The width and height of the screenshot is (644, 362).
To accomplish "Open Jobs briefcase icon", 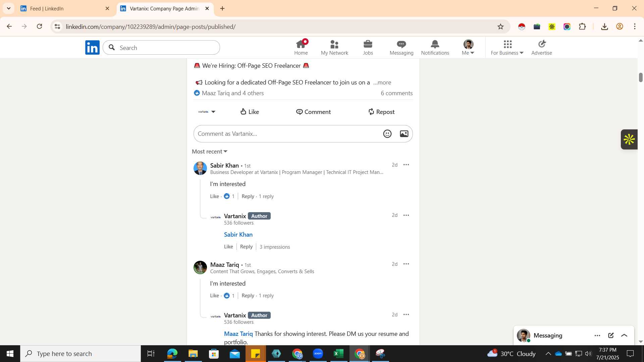I will (x=368, y=47).
